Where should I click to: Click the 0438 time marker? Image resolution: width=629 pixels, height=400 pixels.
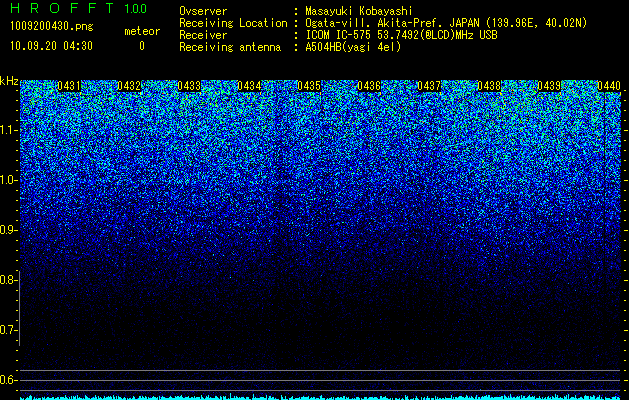pyautogui.click(x=489, y=86)
